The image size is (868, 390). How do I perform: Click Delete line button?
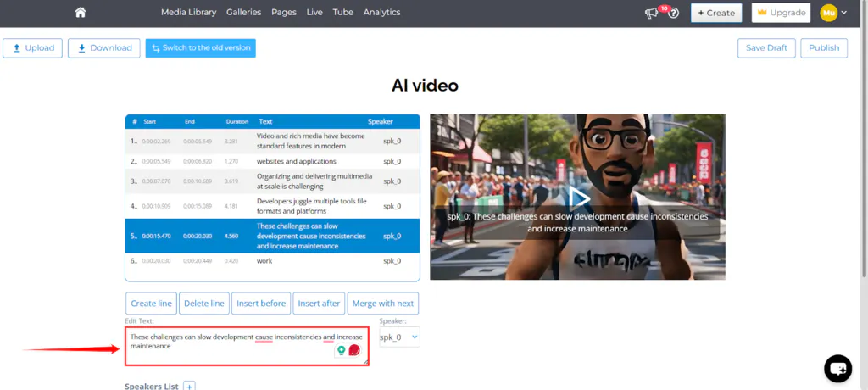(204, 303)
